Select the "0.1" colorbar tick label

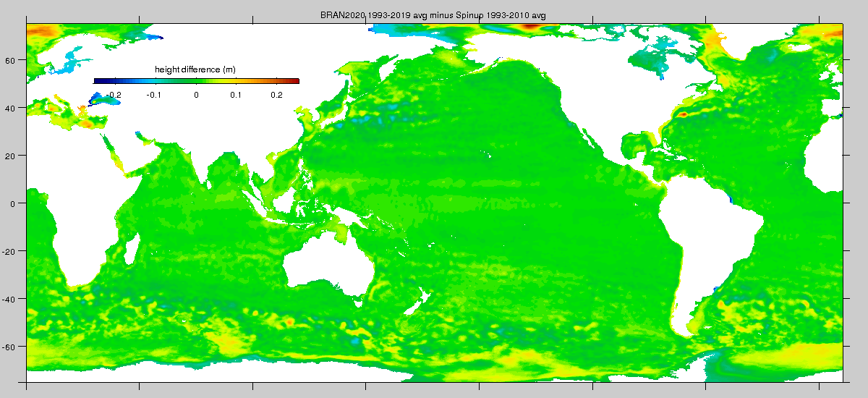click(x=237, y=95)
